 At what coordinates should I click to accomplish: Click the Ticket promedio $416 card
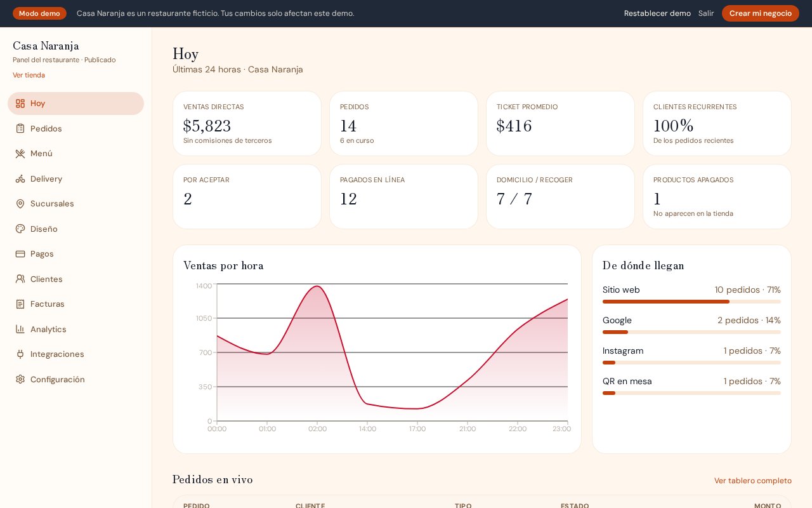[x=560, y=124]
